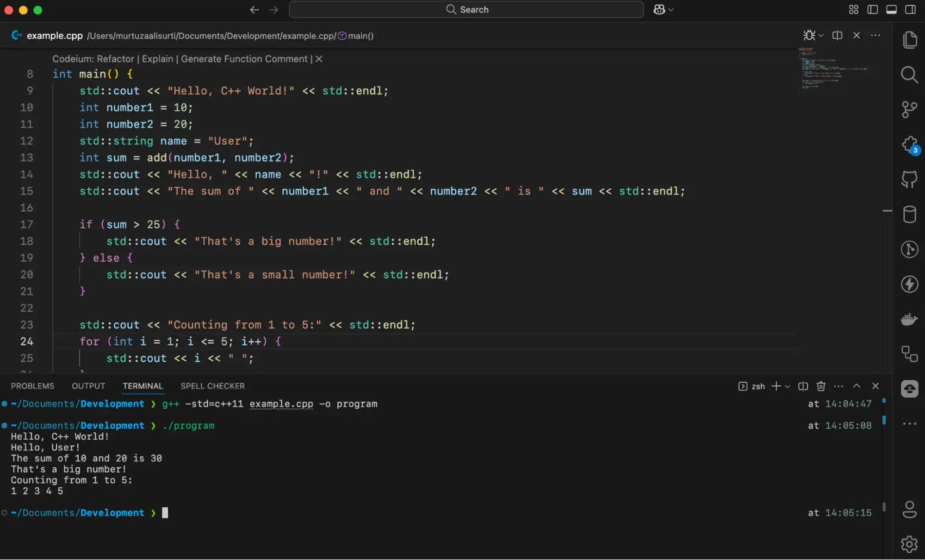Toggle secondary side bar visibility
925x560 pixels.
911,10
